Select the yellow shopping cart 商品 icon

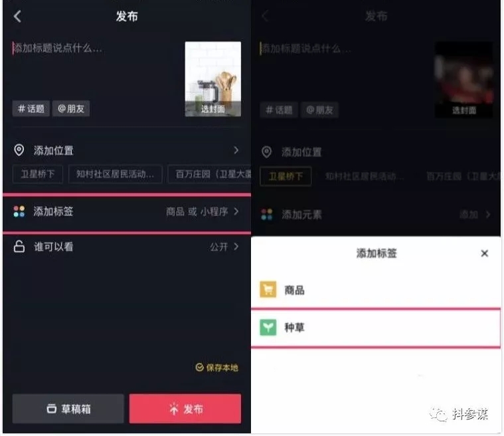[268, 289]
